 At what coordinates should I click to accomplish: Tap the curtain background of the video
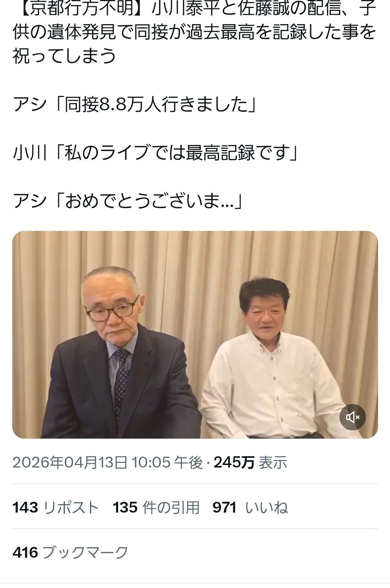[195, 260]
